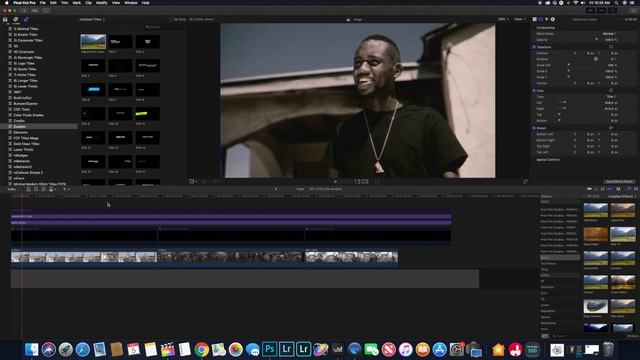Open the Installed Effects dropdown
Viewport: 640px width, 360px height.
622,196
